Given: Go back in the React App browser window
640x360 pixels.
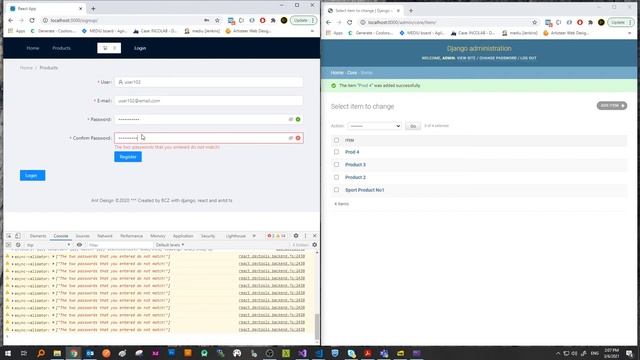Looking at the screenshot, I should (x=11, y=20).
